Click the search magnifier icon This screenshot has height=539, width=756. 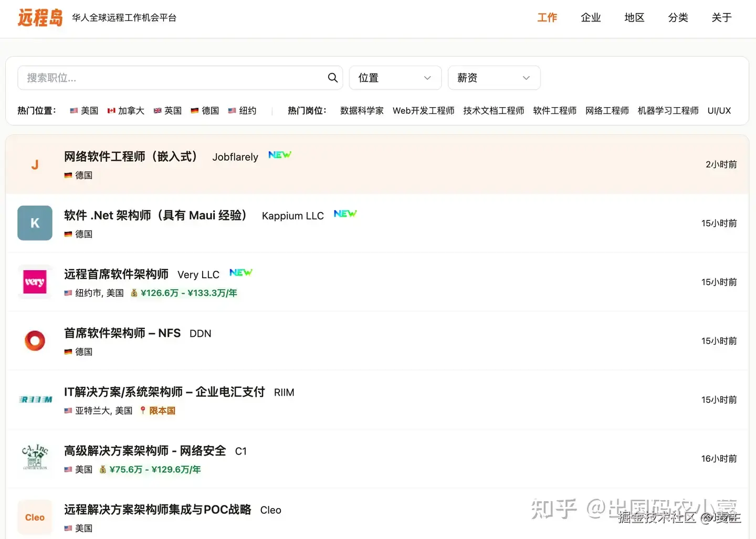[x=333, y=78]
